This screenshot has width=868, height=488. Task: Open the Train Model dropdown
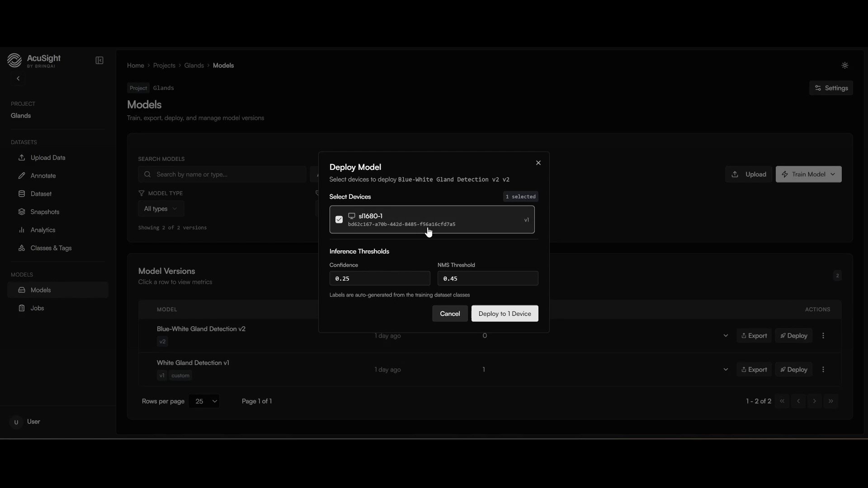808,174
